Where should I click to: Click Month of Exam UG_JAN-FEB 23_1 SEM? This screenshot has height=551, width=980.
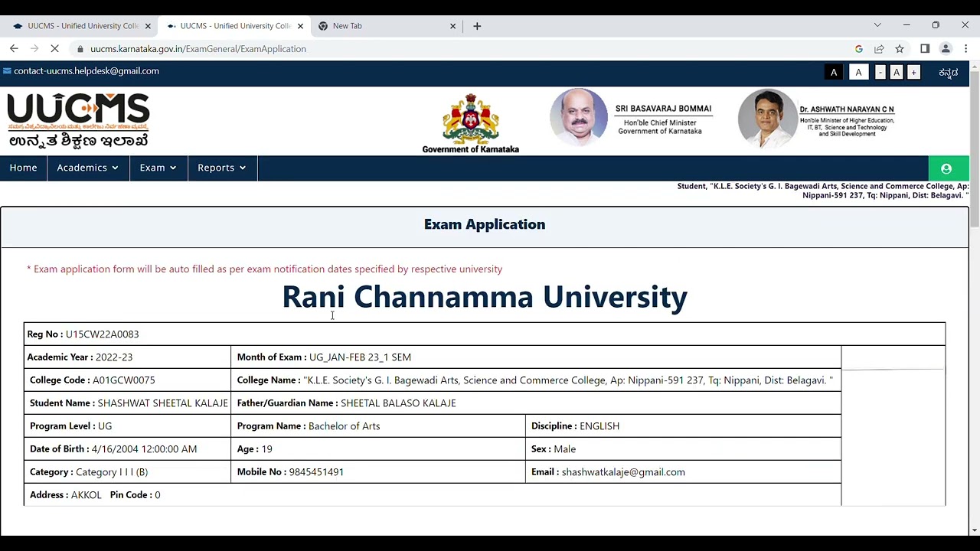(x=536, y=357)
